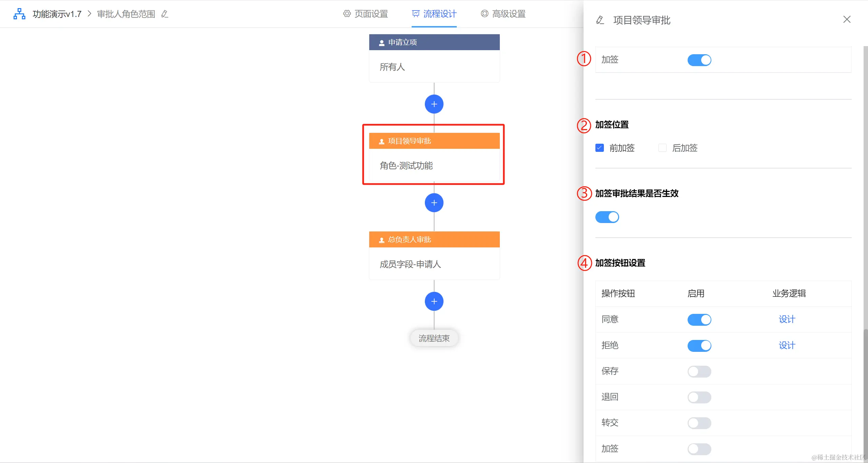Open the 高级设置 tab
868x463 pixels.
(x=509, y=14)
